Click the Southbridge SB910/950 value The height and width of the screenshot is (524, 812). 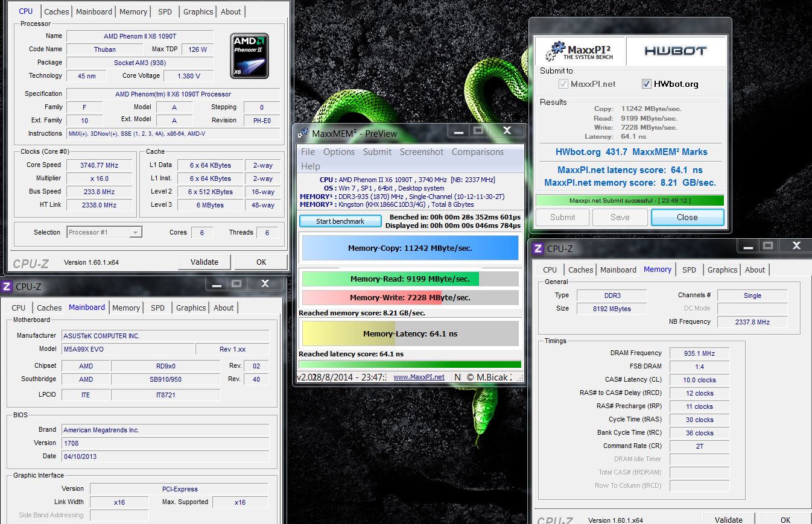165,379
